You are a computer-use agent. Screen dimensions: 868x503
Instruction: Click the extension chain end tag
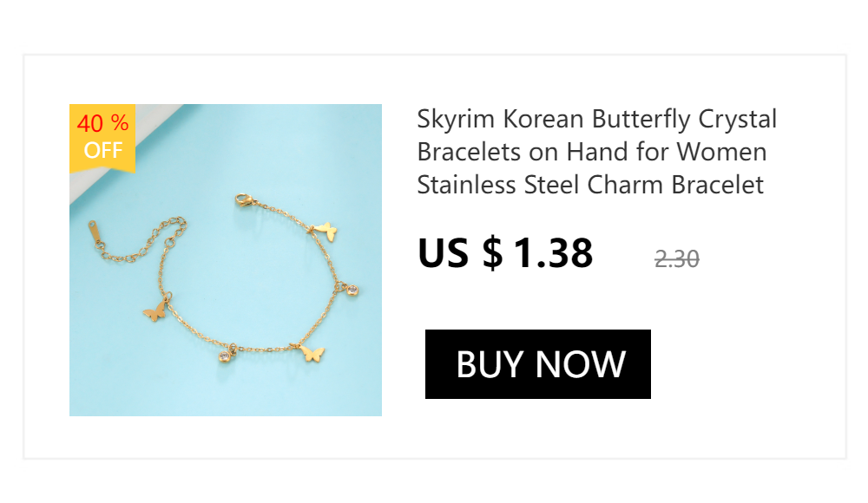click(95, 231)
